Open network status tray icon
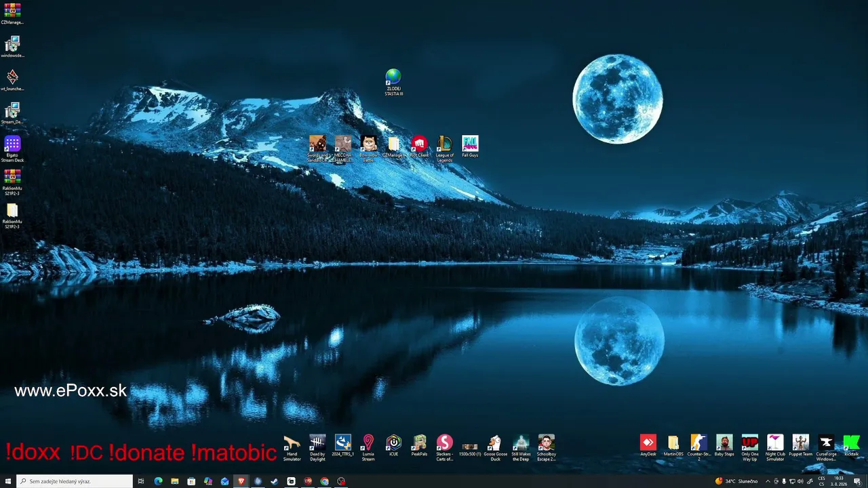 click(792, 481)
